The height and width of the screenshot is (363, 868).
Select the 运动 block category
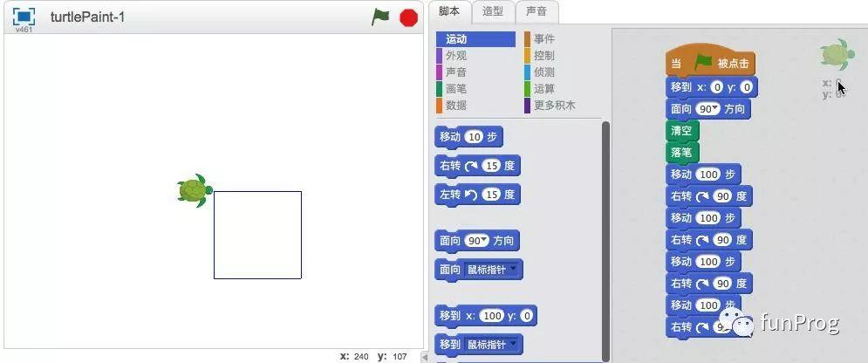(x=475, y=39)
